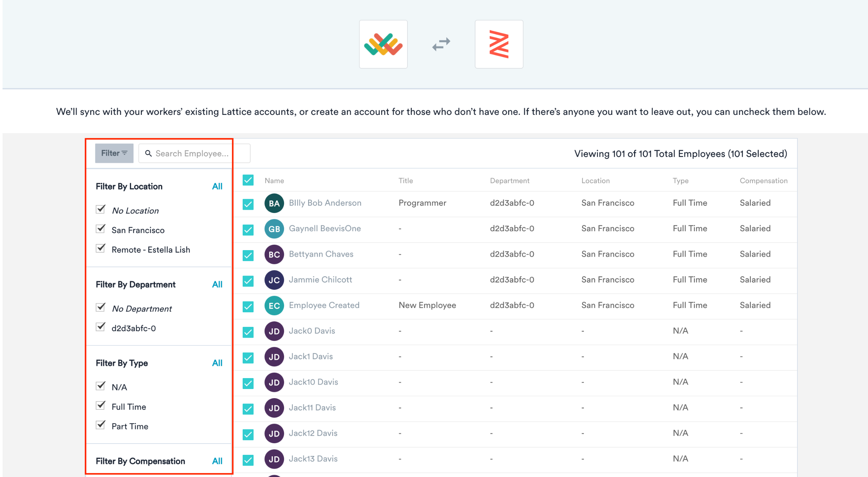
Task: Toggle the d2d3abfc-0 department filter
Action: [x=100, y=327]
